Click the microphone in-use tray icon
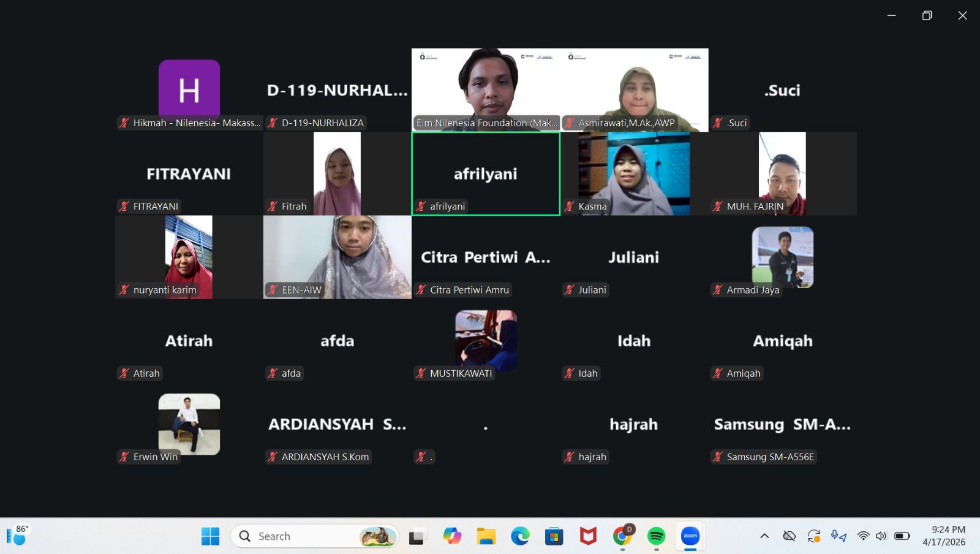Viewport: 980px width, 554px height. [x=839, y=536]
